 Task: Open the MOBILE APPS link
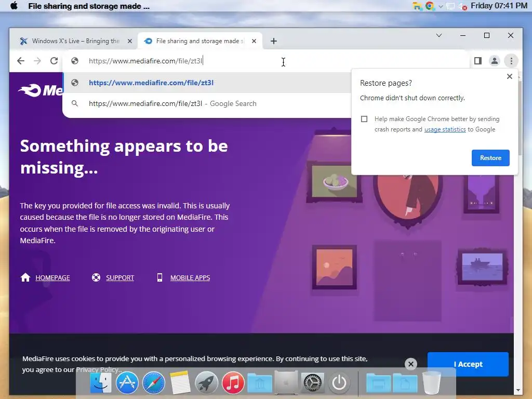tap(190, 277)
